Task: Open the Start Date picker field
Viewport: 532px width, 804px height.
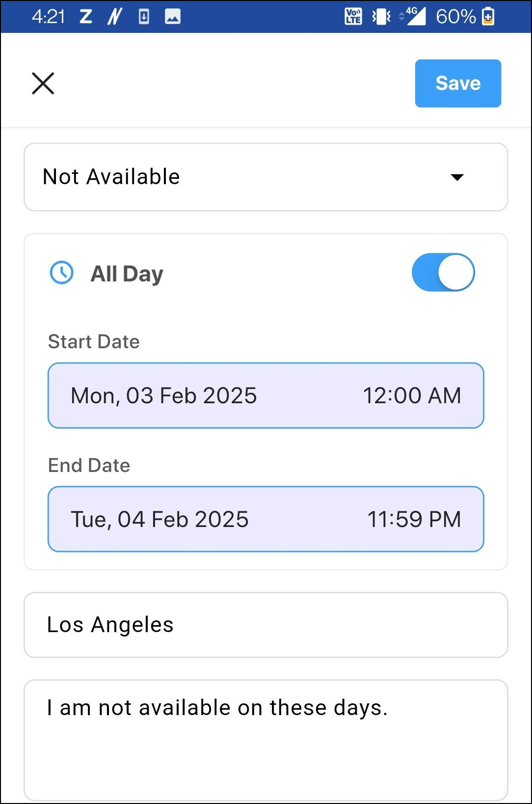Action: (164, 396)
